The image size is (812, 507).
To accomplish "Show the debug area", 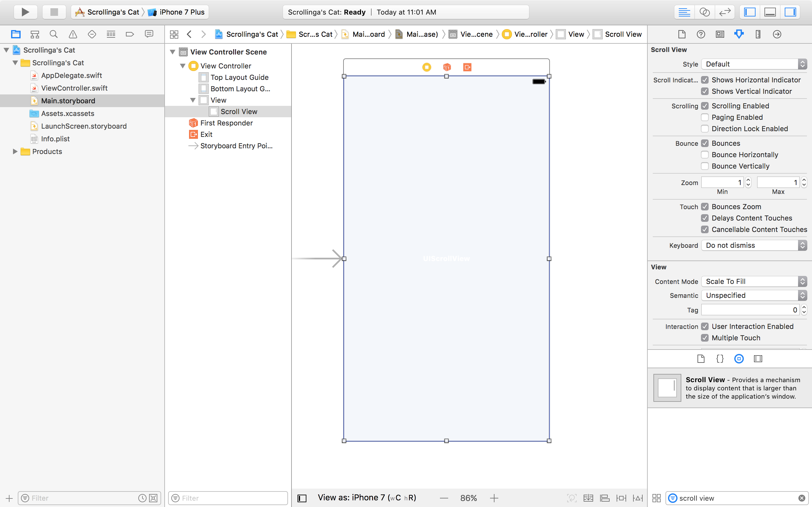I will tap(770, 12).
